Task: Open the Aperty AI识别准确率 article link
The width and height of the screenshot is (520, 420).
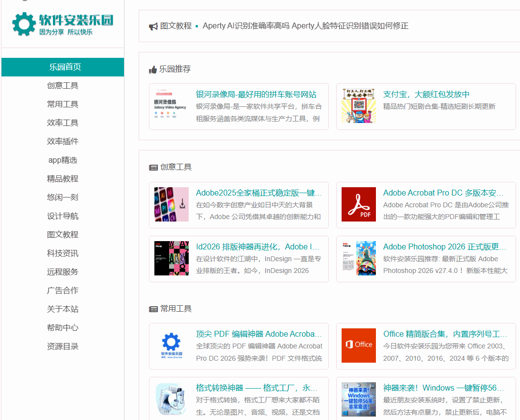Action: click(305, 26)
